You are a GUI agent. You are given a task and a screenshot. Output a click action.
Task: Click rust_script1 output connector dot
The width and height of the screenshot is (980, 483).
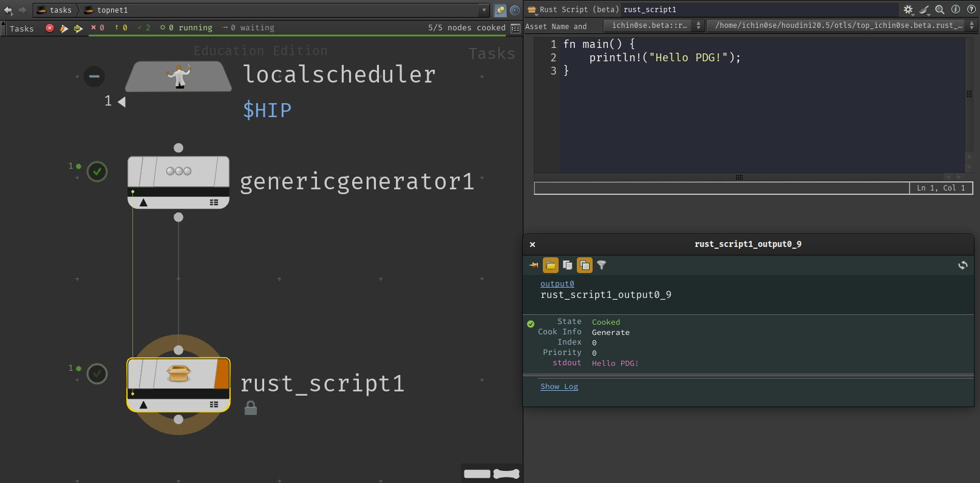pos(179,419)
